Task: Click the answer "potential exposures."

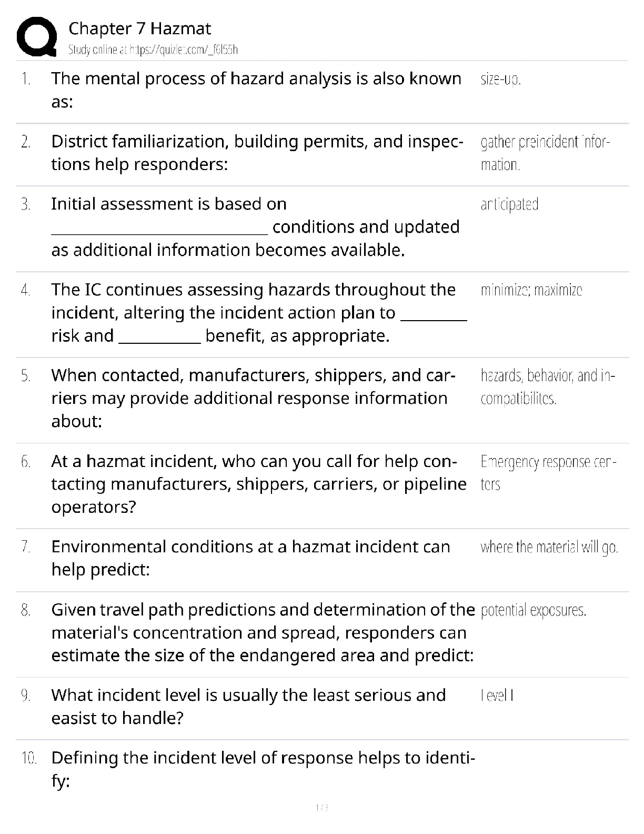Action: pos(533,610)
